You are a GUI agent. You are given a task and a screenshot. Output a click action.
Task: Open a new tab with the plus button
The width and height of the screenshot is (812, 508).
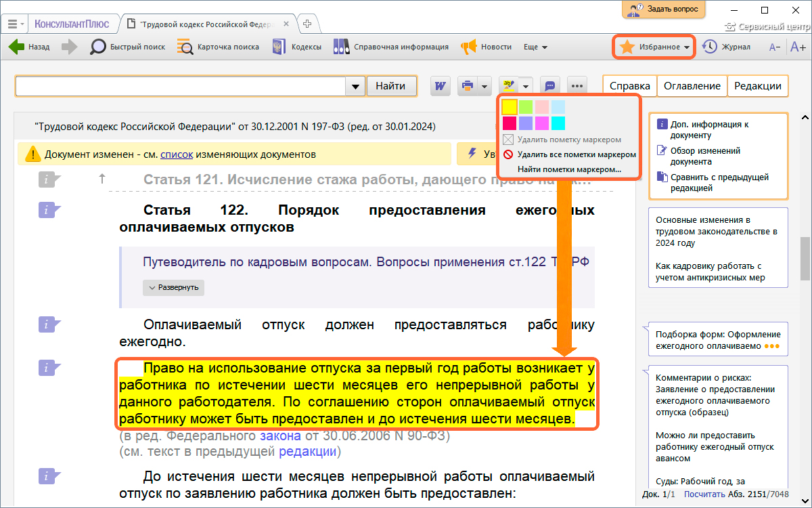pos(308,23)
